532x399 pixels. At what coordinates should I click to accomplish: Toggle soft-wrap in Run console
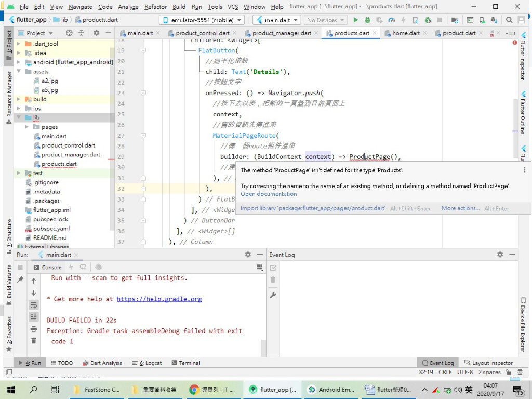34,304
